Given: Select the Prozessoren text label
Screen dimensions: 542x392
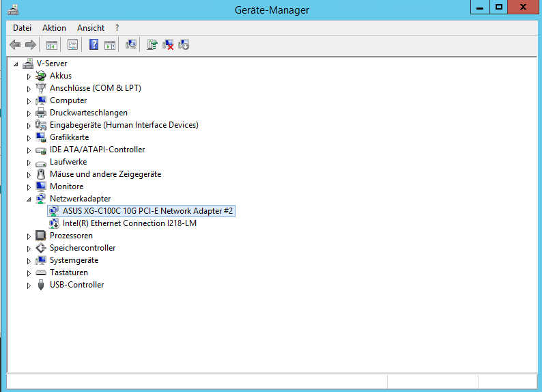Looking at the screenshot, I should [x=71, y=236].
